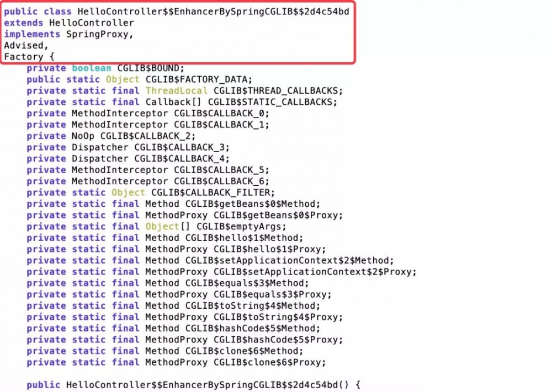Click the CGLIB$hello$1$Proxy line
The height and width of the screenshot is (392, 552).
pos(177,249)
